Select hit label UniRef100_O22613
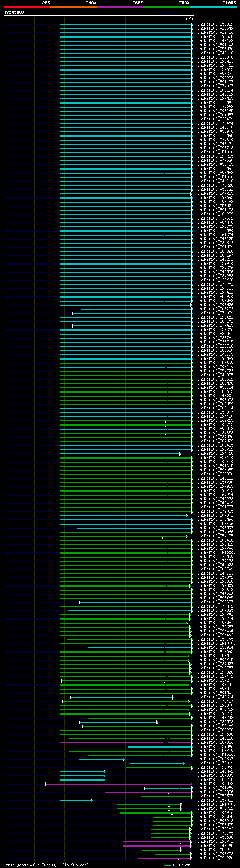Viewport: 240px width, 868px height. (215, 69)
